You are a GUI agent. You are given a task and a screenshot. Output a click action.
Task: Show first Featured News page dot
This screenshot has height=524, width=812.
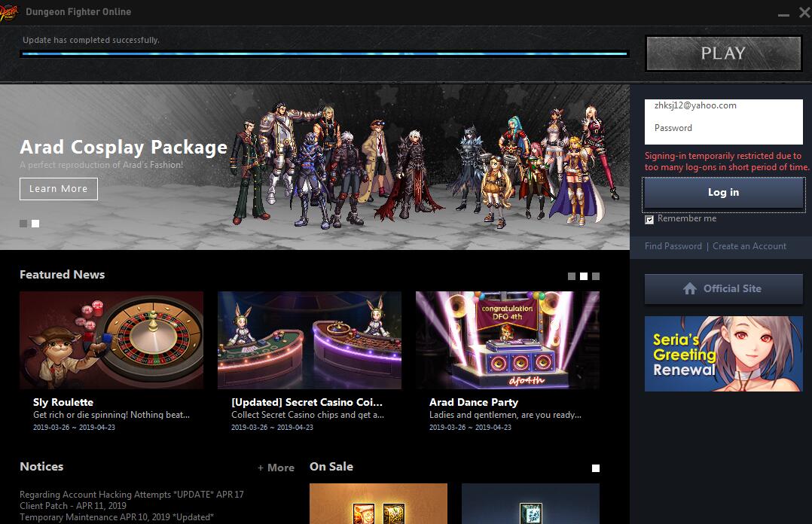tap(572, 276)
